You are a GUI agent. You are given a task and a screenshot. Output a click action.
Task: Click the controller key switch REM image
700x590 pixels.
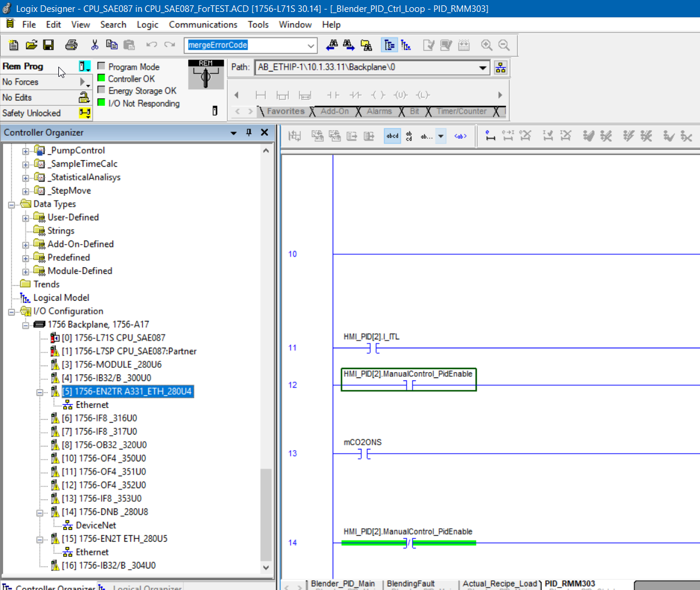[x=206, y=74]
